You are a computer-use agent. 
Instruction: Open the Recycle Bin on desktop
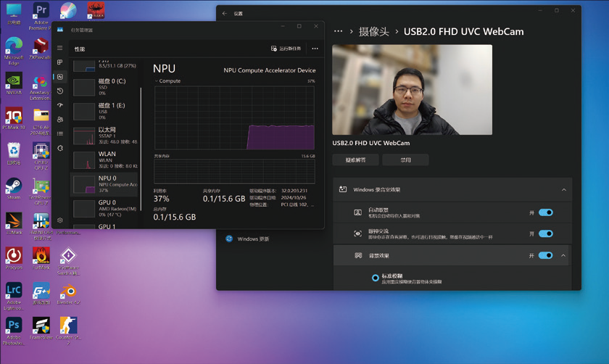(x=14, y=154)
